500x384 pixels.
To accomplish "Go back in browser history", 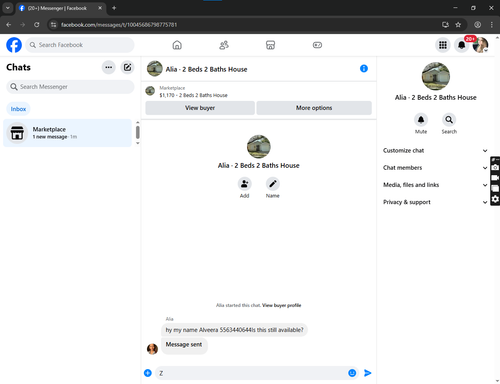I will pos(9,25).
